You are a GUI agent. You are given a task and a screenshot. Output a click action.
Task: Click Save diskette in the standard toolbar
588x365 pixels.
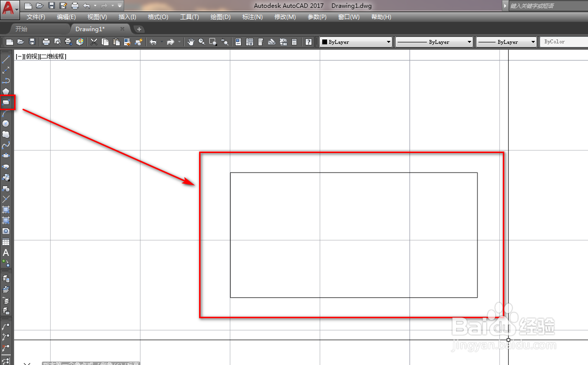(32, 42)
